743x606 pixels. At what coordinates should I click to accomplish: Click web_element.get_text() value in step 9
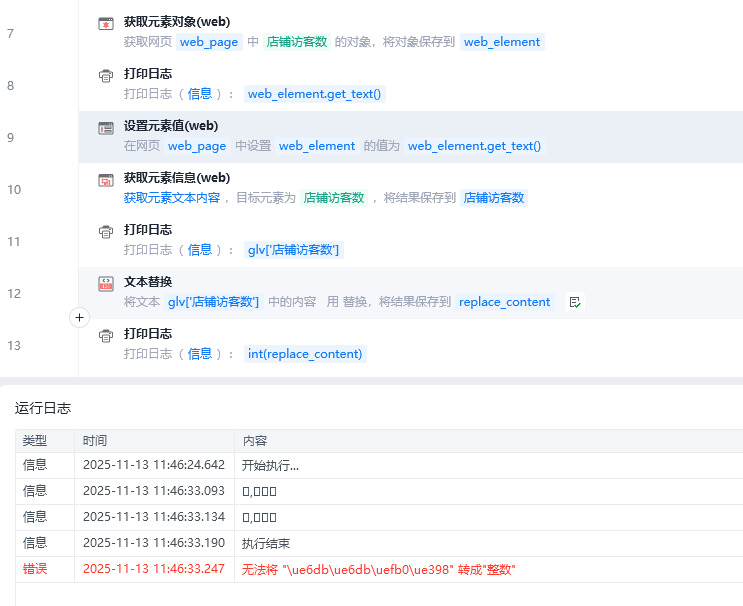pos(474,146)
